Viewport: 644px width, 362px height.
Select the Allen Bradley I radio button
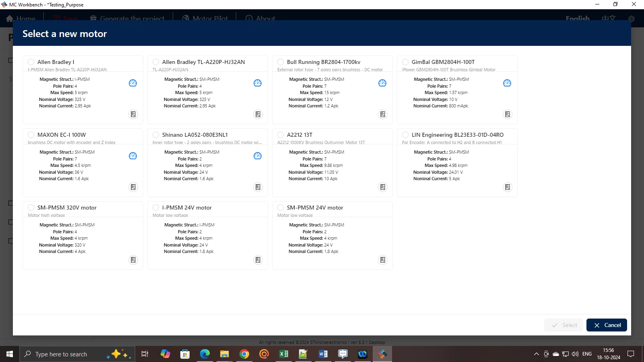pos(31,62)
